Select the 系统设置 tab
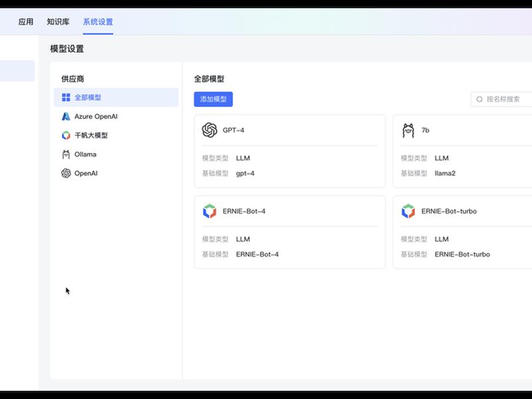Viewport: 532px width, 399px height. [x=98, y=22]
